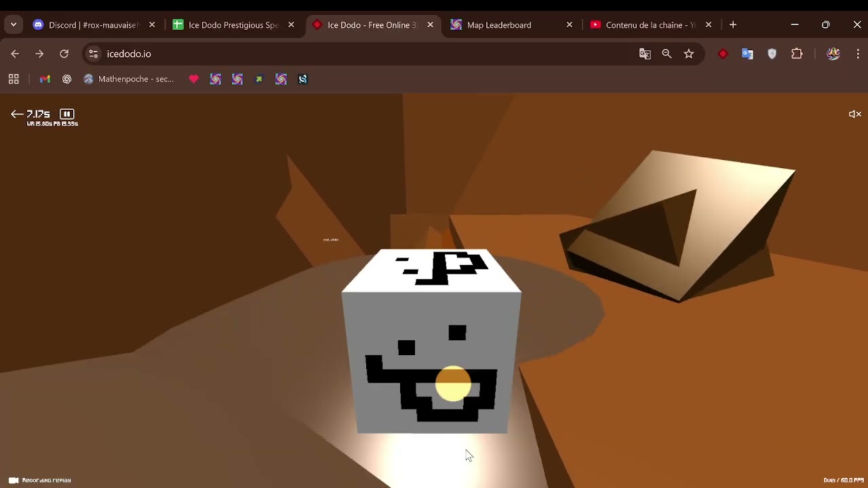The width and height of the screenshot is (868, 488).
Task: Go back to the previous page
Action: (x=15, y=54)
